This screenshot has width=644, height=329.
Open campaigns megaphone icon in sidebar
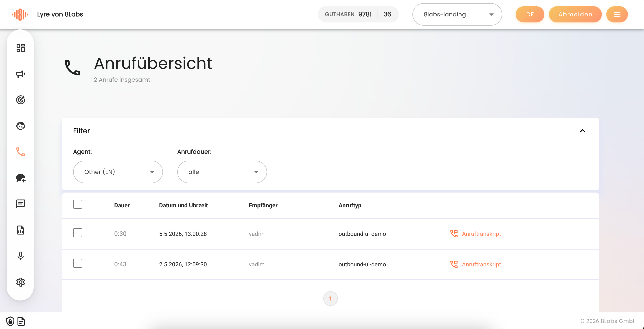tap(20, 74)
